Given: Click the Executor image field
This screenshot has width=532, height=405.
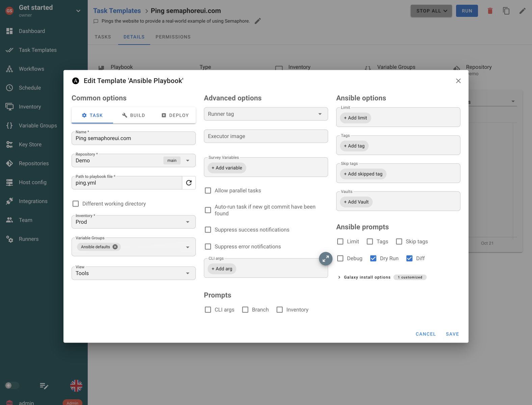Looking at the screenshot, I should 266,136.
